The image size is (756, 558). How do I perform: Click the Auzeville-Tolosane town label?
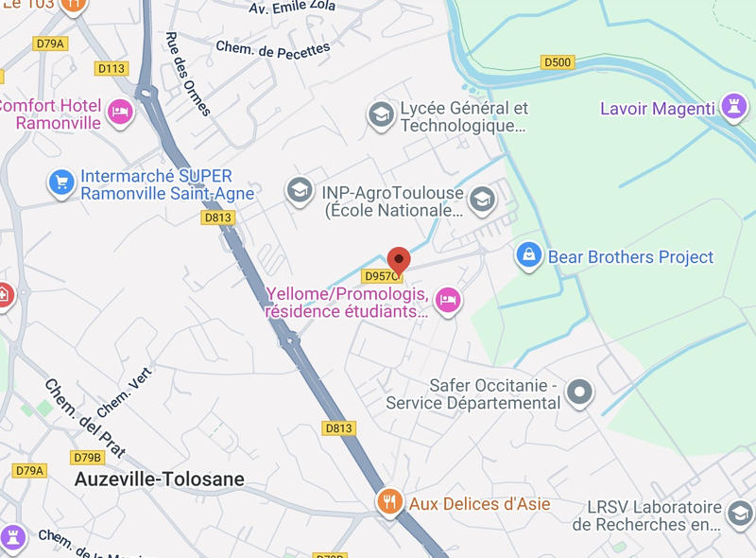(160, 480)
